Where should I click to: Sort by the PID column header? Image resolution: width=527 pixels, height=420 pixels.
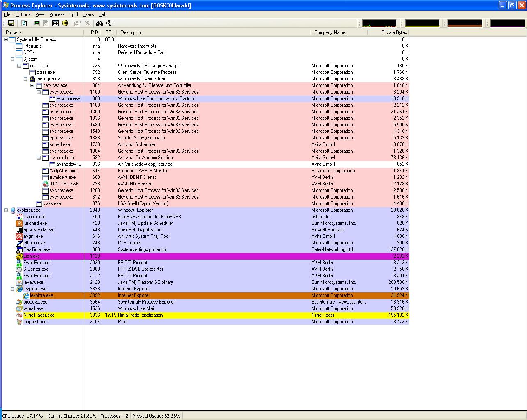point(92,32)
